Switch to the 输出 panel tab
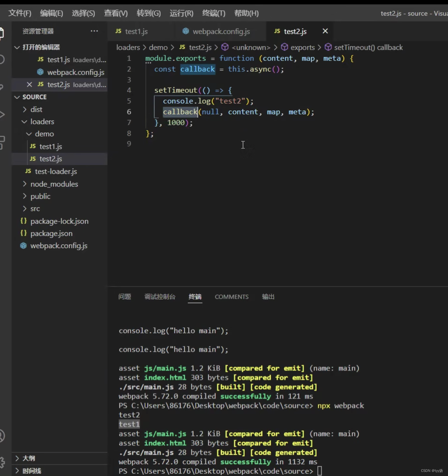This screenshot has width=448, height=476. tap(268, 297)
